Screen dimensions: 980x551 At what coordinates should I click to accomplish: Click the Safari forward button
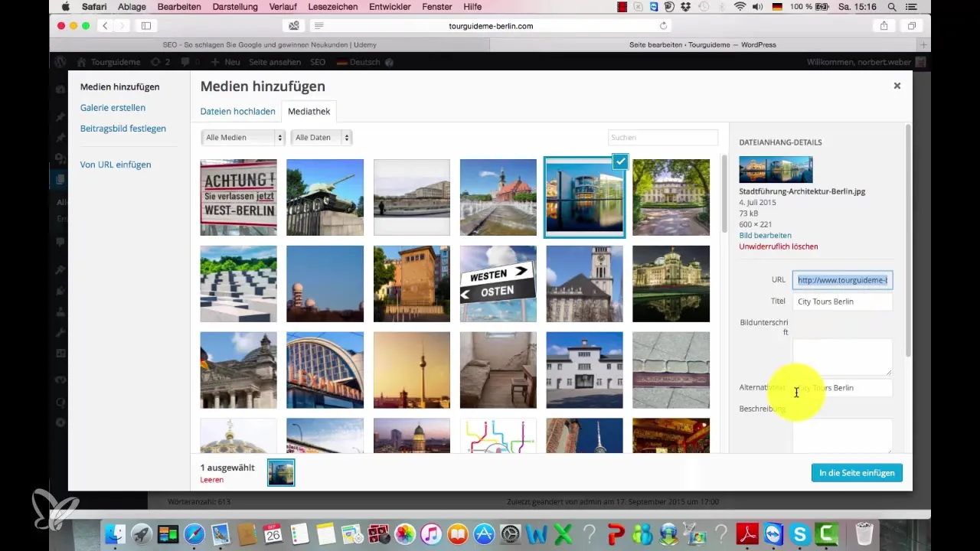point(122,26)
